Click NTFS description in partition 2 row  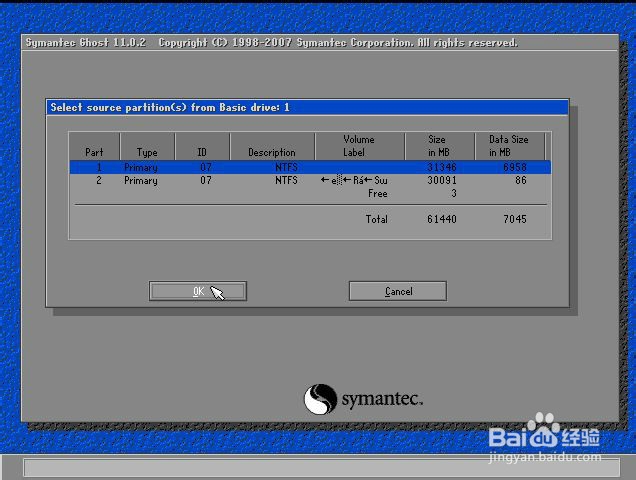coord(286,180)
